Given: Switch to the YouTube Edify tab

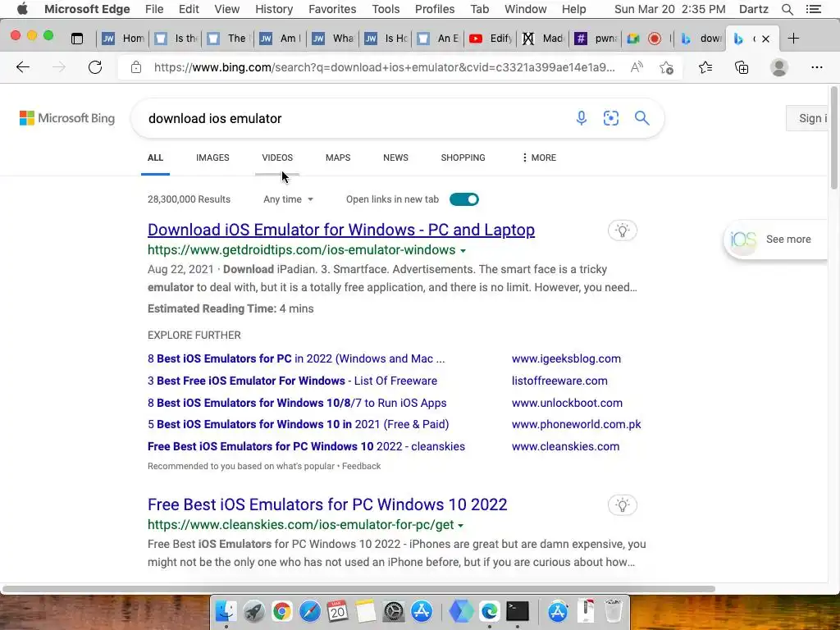Looking at the screenshot, I should (491, 39).
